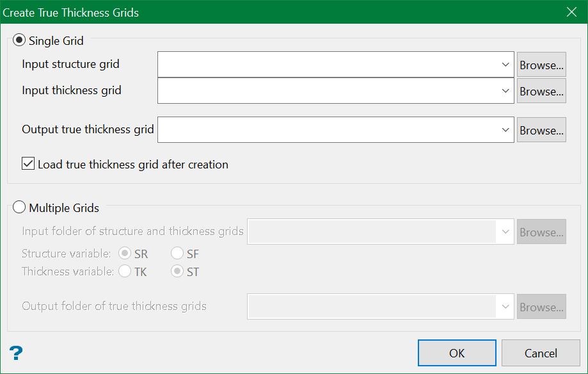Viewport: 588px width, 374px height.
Task: Confirm the dialog with OK
Action: coord(456,352)
